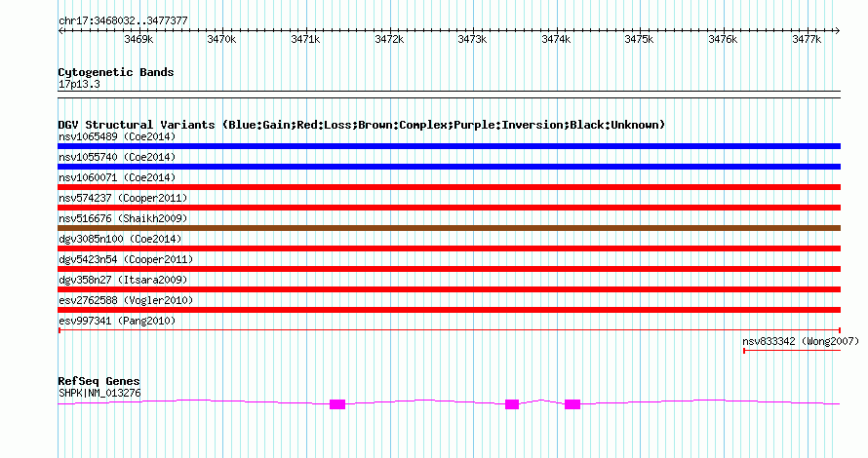Open esv2762588 (Vogler2010) label
The height and width of the screenshot is (458, 868).
126,300
